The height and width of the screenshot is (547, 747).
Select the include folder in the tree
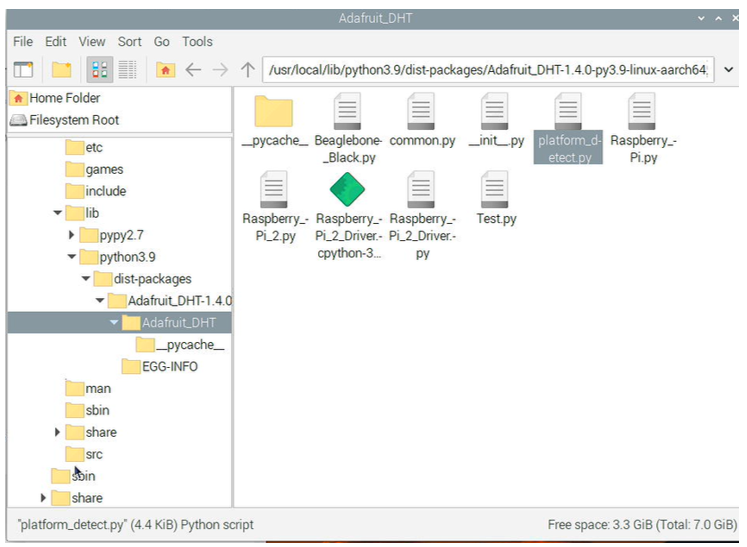coord(96,192)
